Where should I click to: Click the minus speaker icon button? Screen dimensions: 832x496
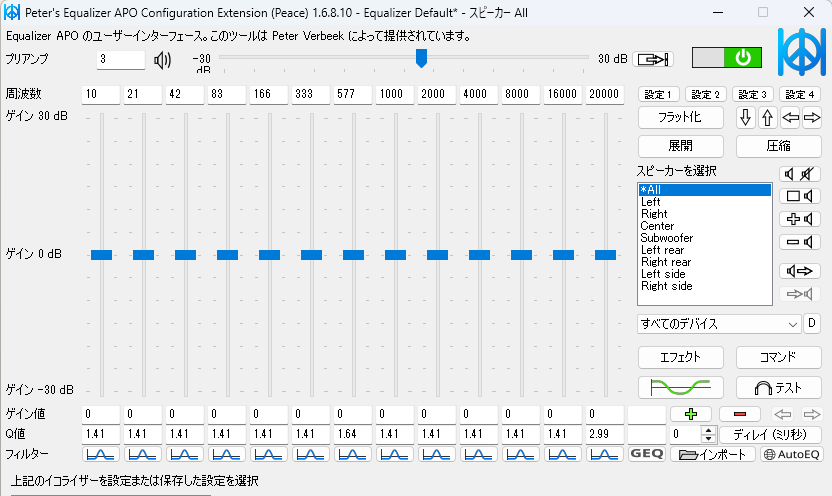click(800, 242)
